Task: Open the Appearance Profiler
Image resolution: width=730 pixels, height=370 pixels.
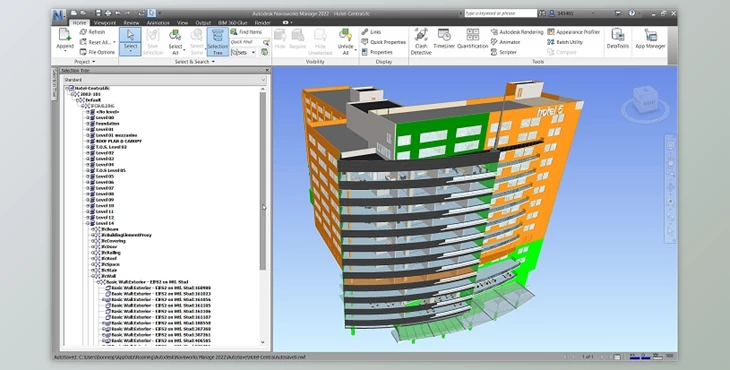Action: pos(574,32)
